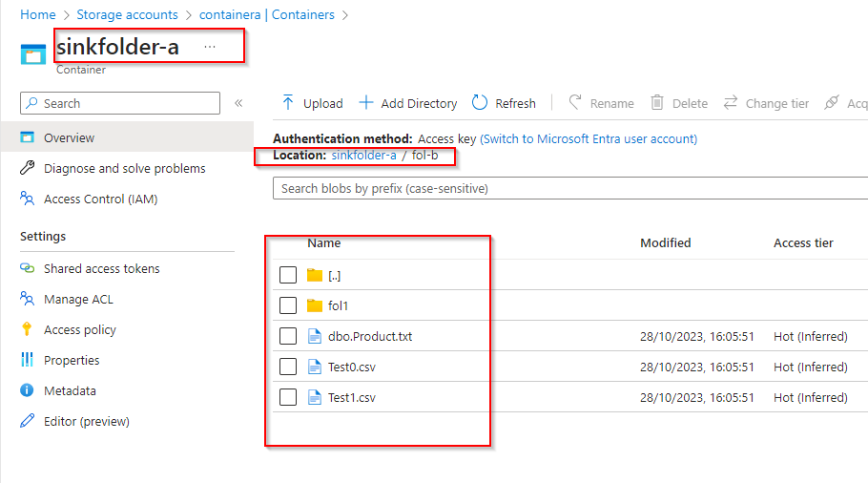Image resolution: width=868 pixels, height=483 pixels.
Task: Check the fol1 folder checkbox
Action: [288, 305]
